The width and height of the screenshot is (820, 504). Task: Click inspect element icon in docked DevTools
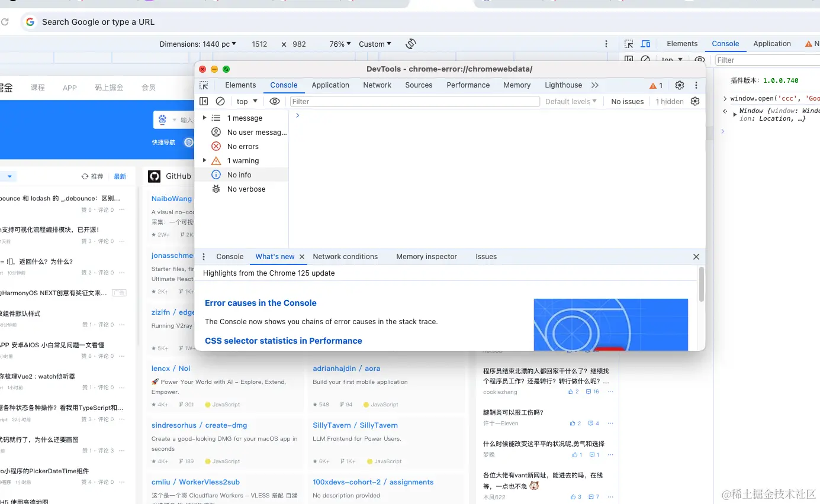pos(629,44)
